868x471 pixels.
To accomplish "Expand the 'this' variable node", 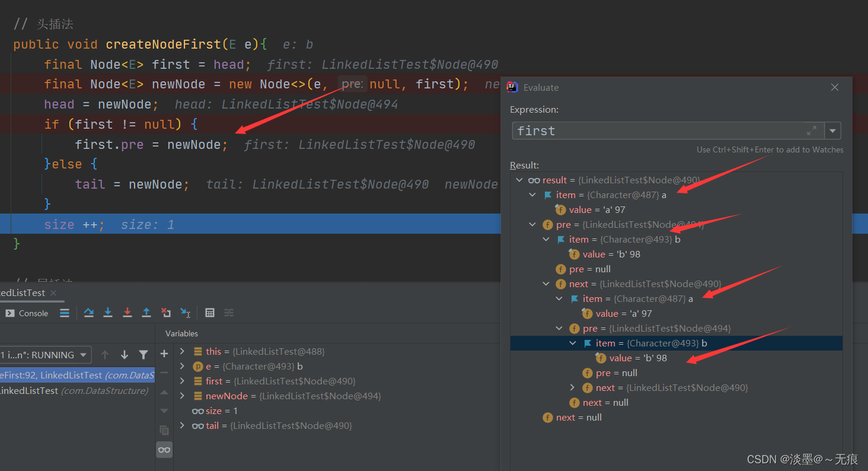I will pyautogui.click(x=183, y=351).
